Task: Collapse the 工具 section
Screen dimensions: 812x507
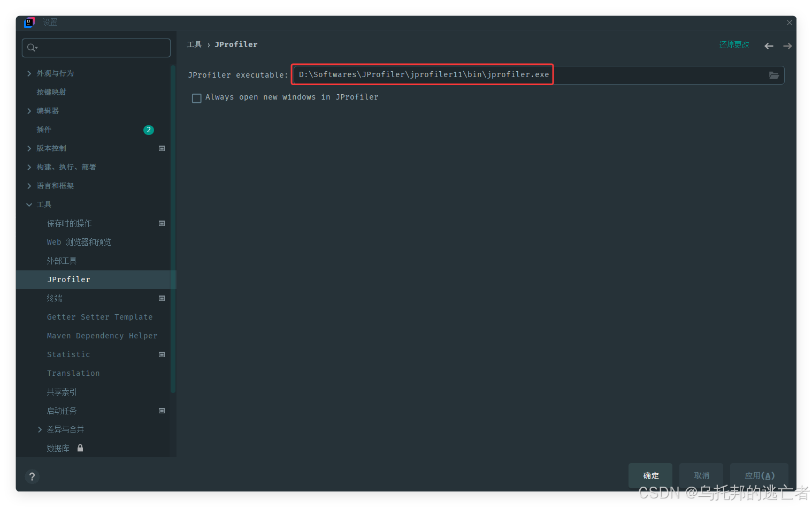Action: [x=29, y=205]
